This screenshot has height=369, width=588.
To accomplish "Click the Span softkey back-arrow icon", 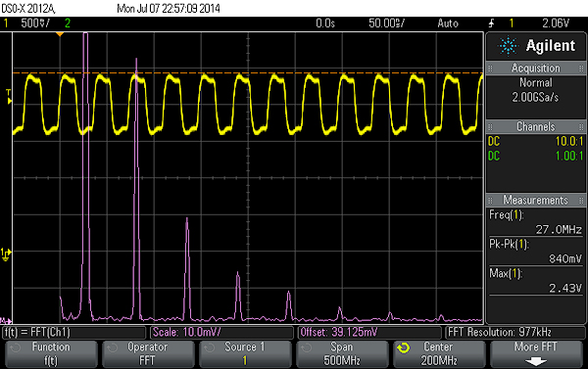I will (x=307, y=348).
